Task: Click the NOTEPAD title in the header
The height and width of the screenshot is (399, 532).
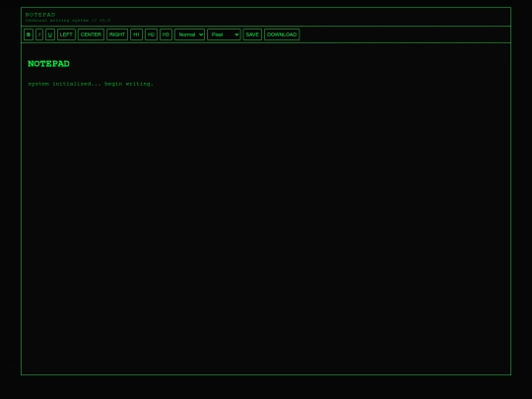Action: point(40,15)
